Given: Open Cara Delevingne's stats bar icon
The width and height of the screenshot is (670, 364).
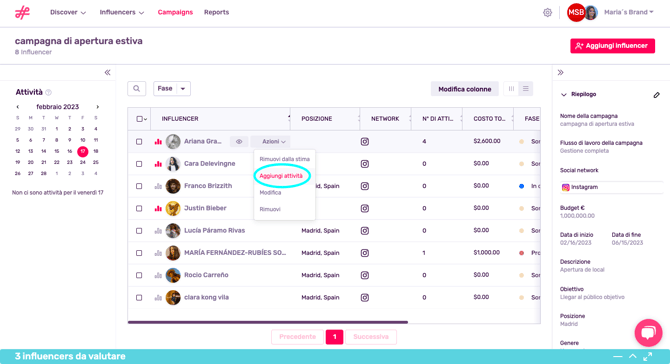Looking at the screenshot, I should [x=158, y=164].
